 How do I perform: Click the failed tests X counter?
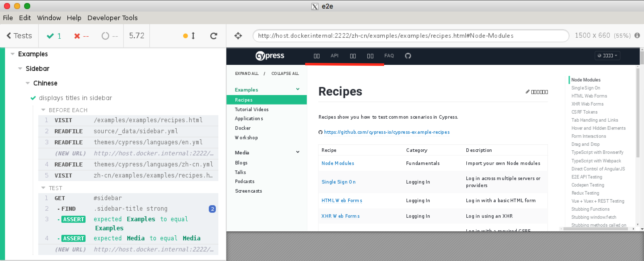(82, 36)
